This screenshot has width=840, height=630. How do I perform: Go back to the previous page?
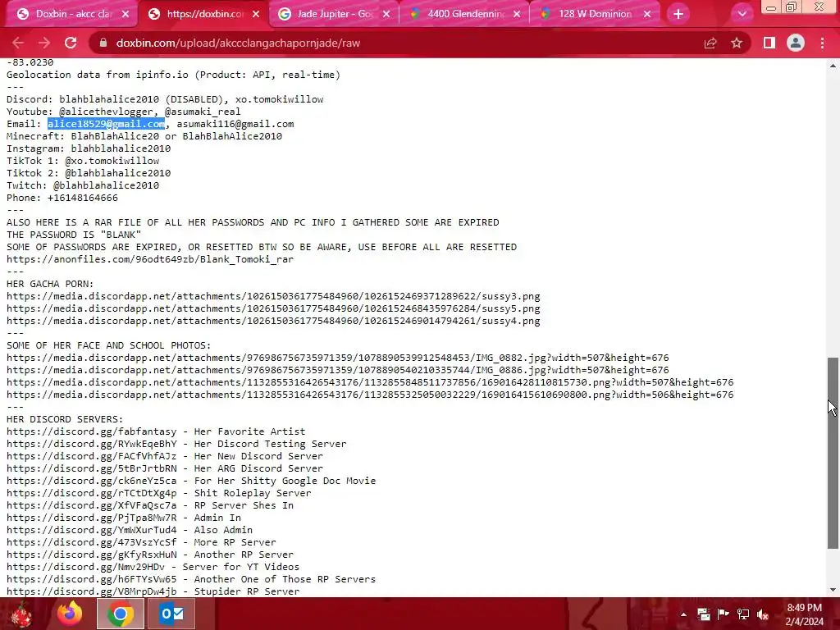coord(18,43)
